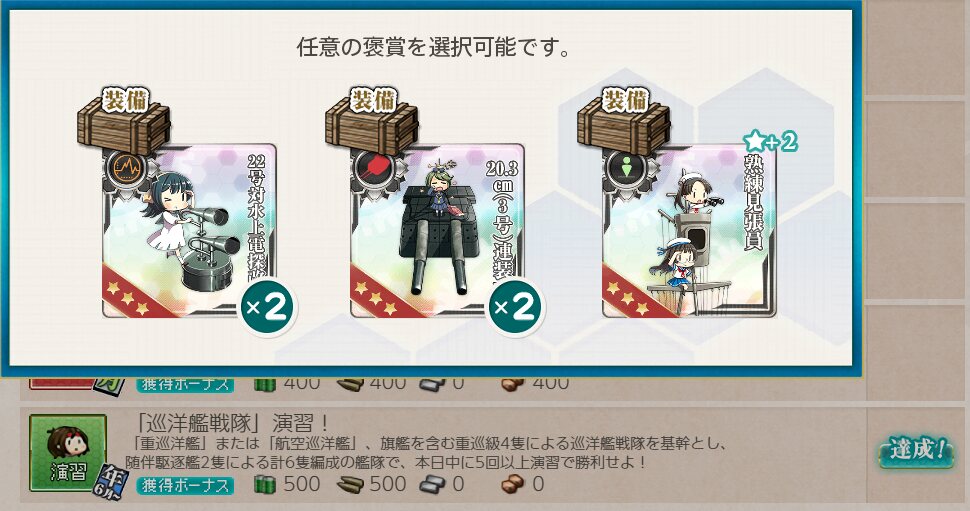Open the green 演習 quest icon

point(68,453)
